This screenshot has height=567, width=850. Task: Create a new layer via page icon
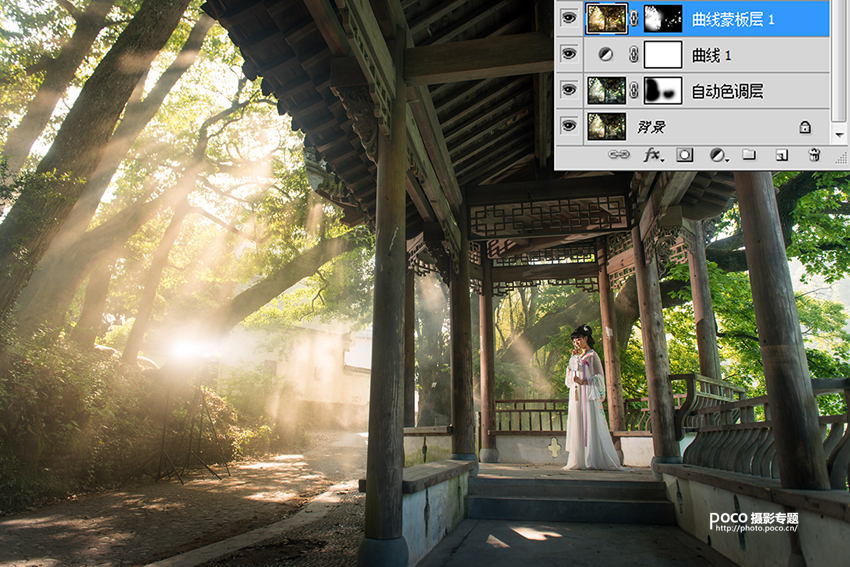pos(782,155)
